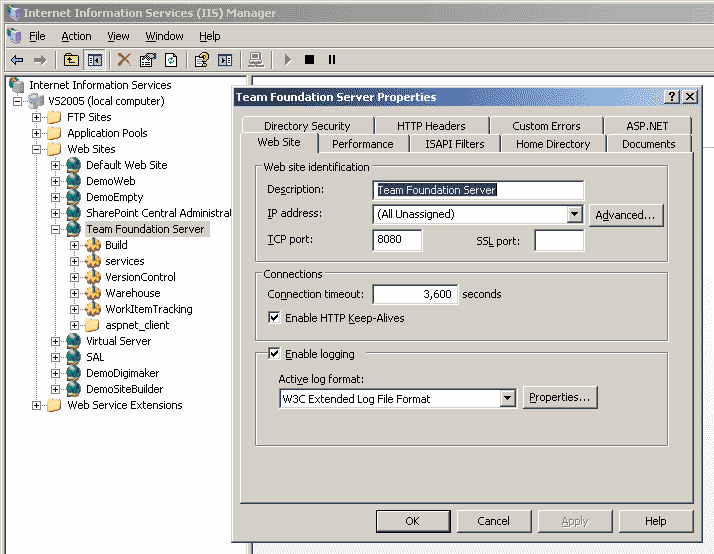Click the log format Properties... button
Viewport: 714px width, 554px height.
click(560, 397)
